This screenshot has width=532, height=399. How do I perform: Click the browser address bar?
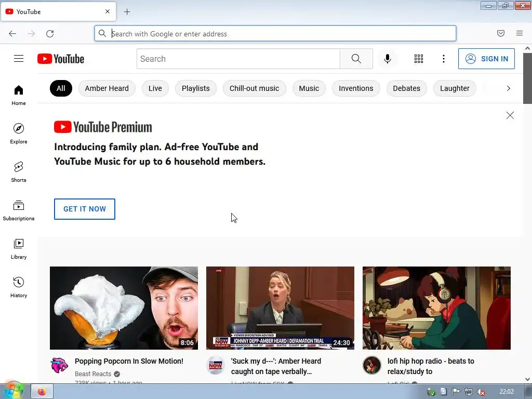point(275,34)
